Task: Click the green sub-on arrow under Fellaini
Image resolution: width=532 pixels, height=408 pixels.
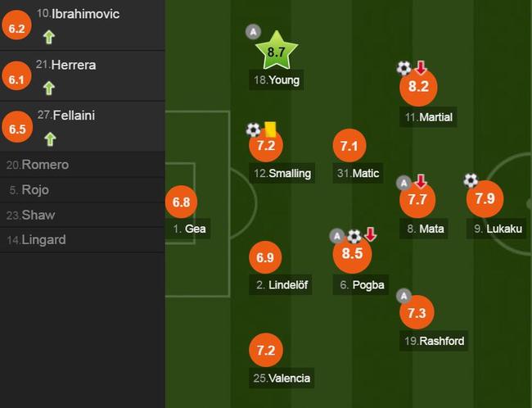Action: coord(50,139)
